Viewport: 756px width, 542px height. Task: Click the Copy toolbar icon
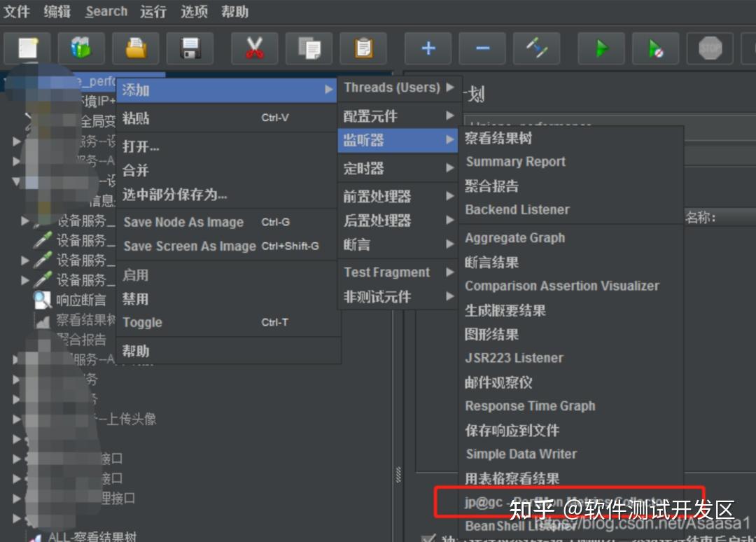coord(309,48)
